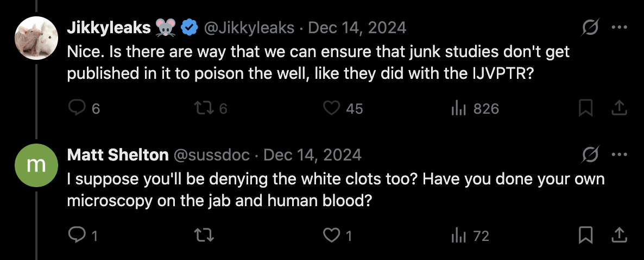Open more options on Jikkyleaks' tweet
Screen dimensions: 644x260
(618, 27)
